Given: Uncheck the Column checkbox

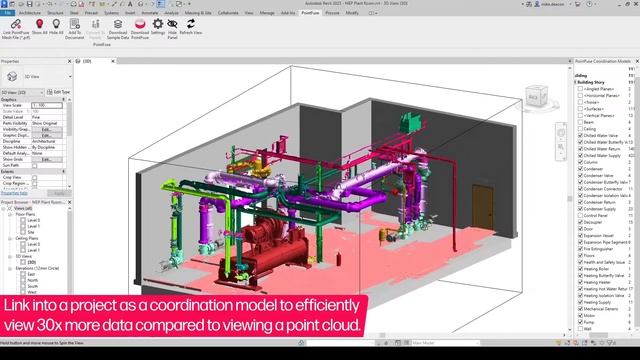Looking at the screenshot, I should [580, 162].
